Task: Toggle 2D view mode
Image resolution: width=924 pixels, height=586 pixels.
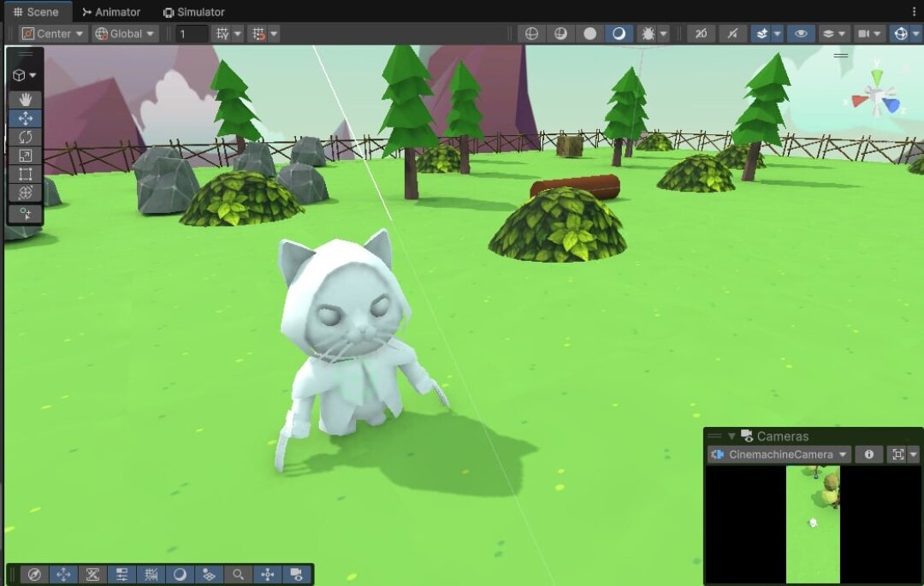Action: 701,33
